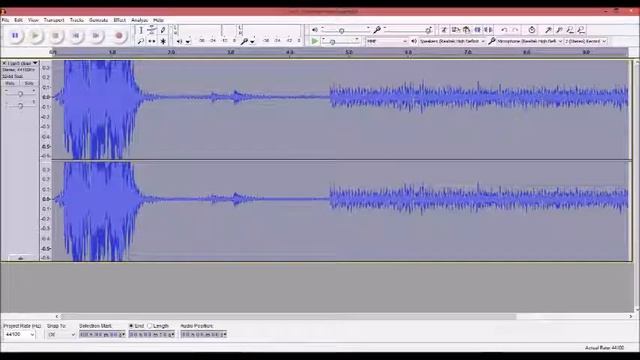Close the track with its X button
This screenshot has height=360, width=640.
click(4, 63)
